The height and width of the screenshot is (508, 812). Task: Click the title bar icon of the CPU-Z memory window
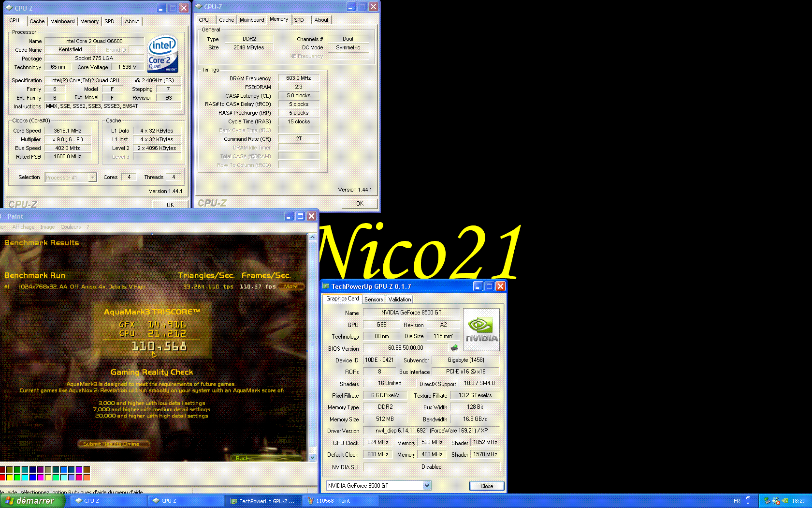(x=199, y=7)
